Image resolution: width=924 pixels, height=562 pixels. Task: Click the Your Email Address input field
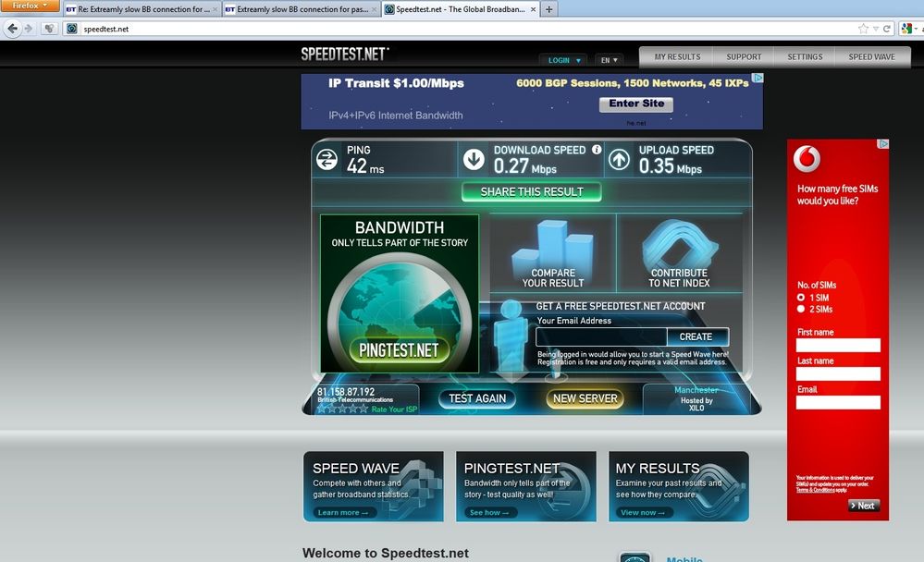click(x=601, y=337)
